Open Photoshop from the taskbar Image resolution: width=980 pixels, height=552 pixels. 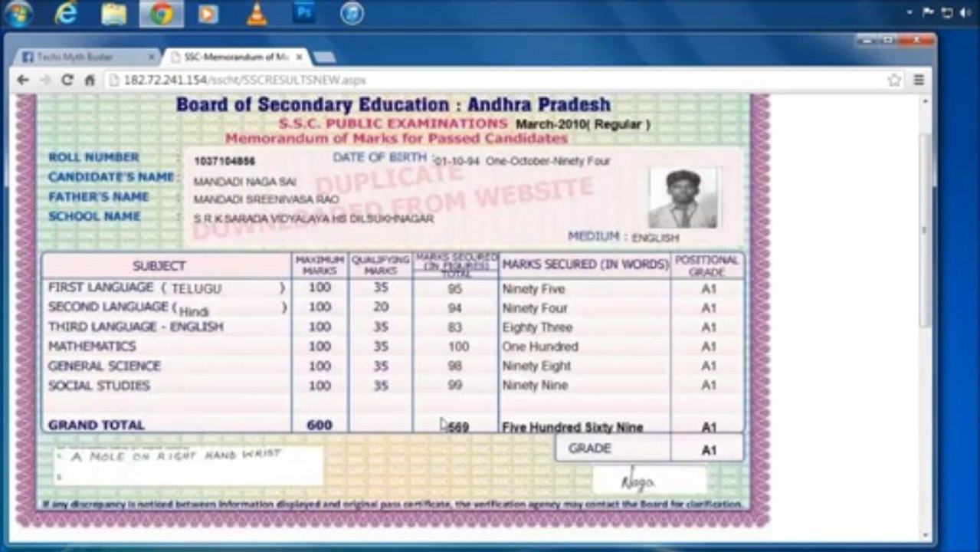click(x=304, y=13)
